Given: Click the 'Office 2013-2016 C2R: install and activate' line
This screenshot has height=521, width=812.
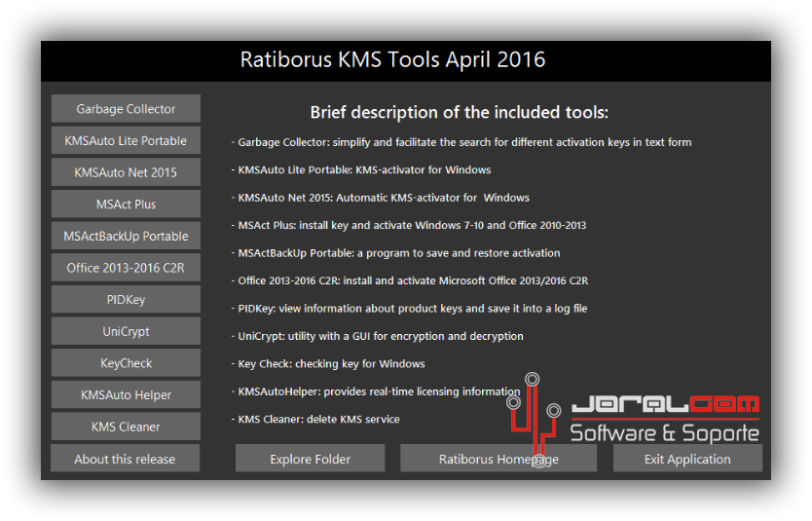Looking at the screenshot, I should point(410,280).
